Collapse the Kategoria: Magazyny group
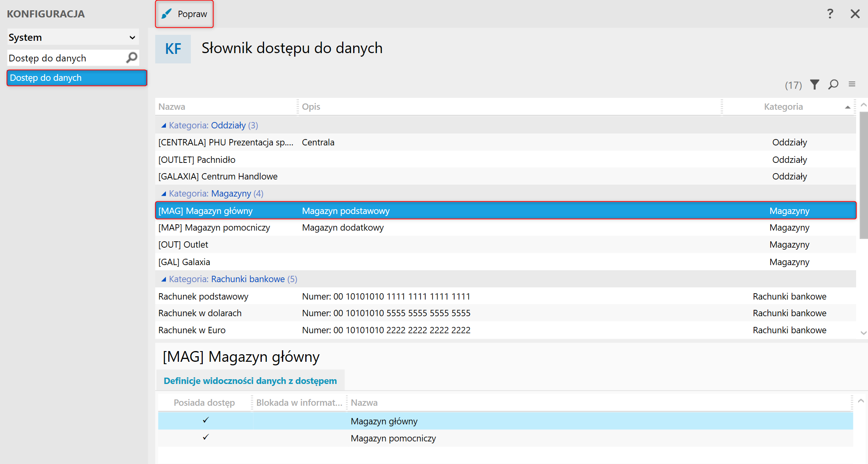The image size is (868, 464). (164, 194)
